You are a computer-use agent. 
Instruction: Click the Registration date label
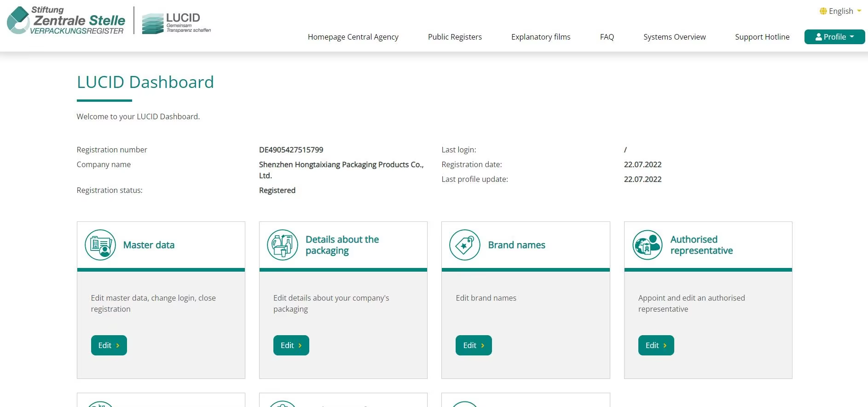point(471,164)
